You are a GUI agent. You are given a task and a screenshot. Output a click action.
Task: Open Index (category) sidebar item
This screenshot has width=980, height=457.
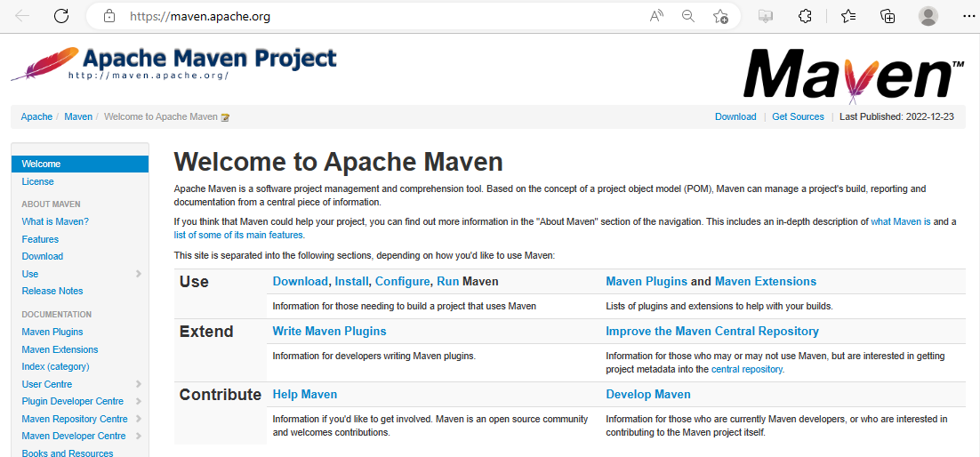click(56, 366)
